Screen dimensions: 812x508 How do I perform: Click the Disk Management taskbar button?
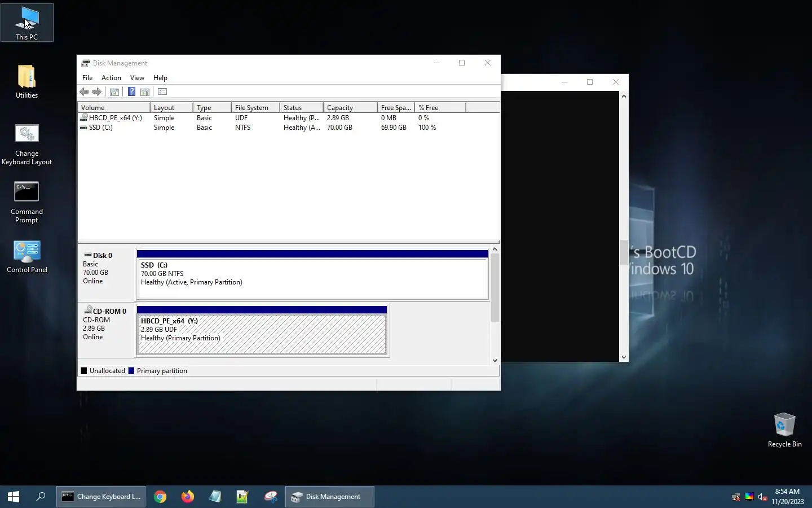(330, 497)
